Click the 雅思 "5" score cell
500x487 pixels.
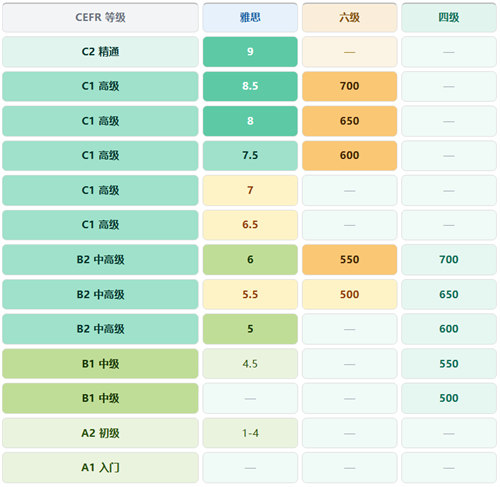(x=250, y=329)
